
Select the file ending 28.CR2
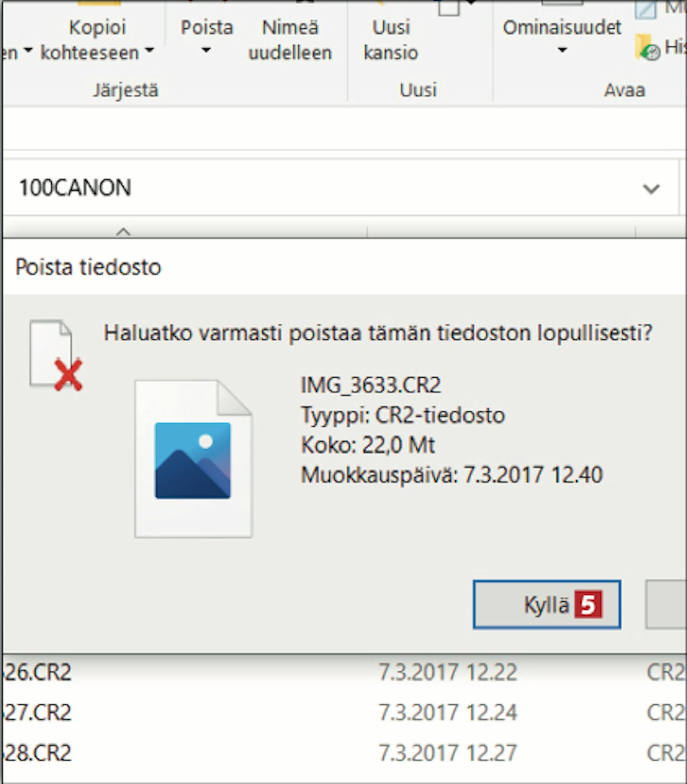(x=38, y=753)
